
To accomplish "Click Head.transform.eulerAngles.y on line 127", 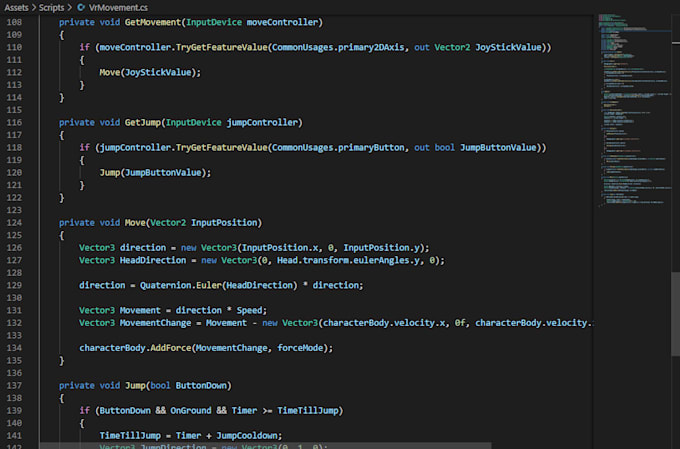I will 348,260.
